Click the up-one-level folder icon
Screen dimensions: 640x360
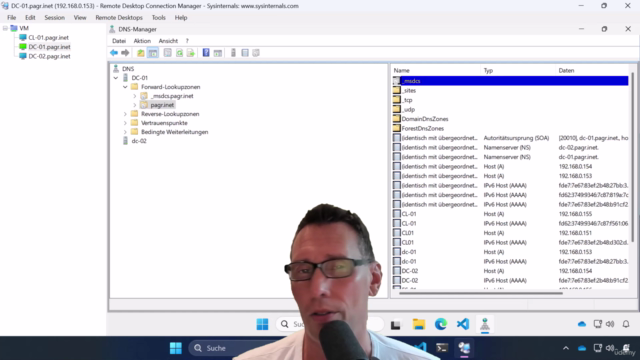click(x=140, y=53)
